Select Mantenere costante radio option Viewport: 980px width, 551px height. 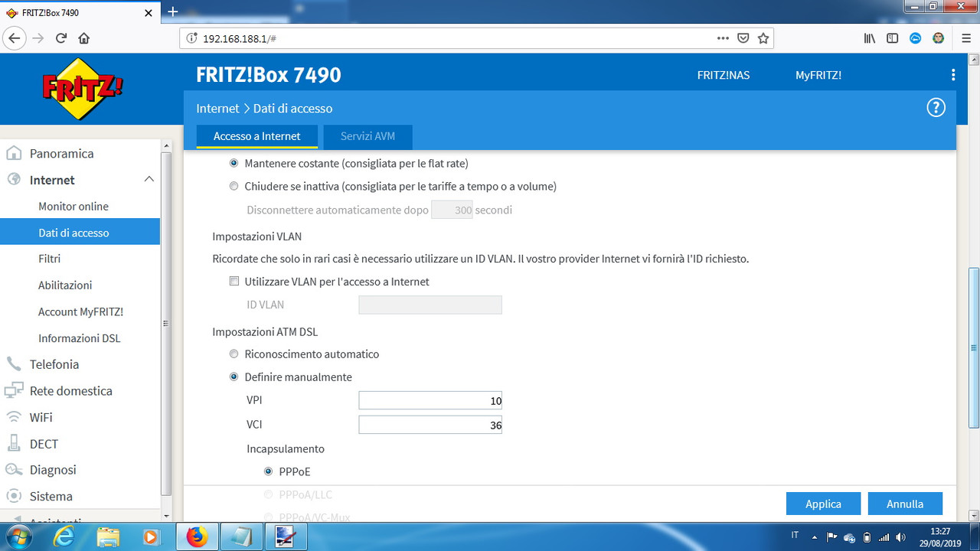[234, 163]
